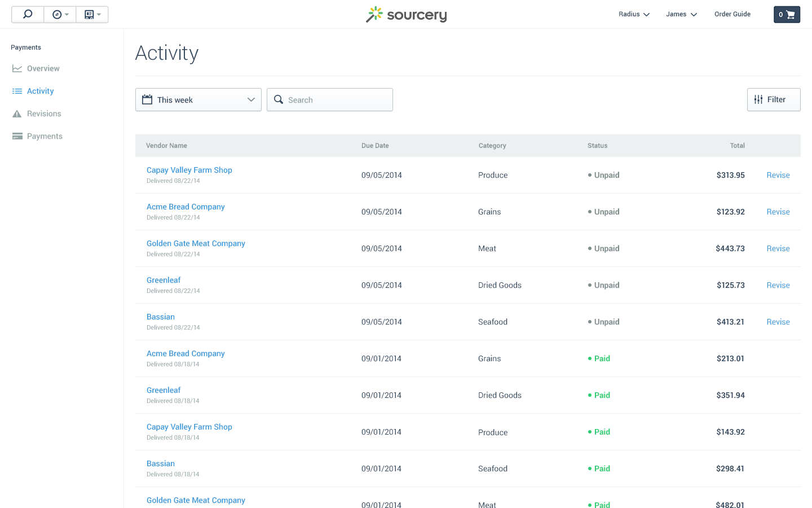Sort by Total column header
Viewport: 812px width, 508px height.
pyautogui.click(x=737, y=146)
